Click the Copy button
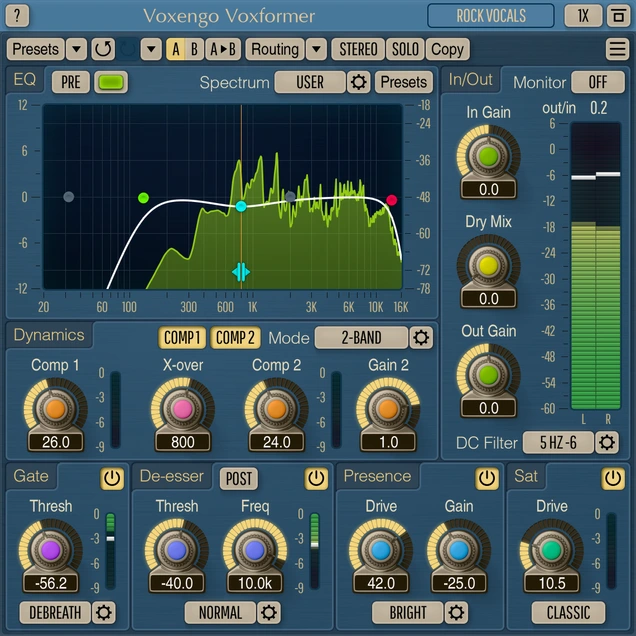 click(x=447, y=49)
